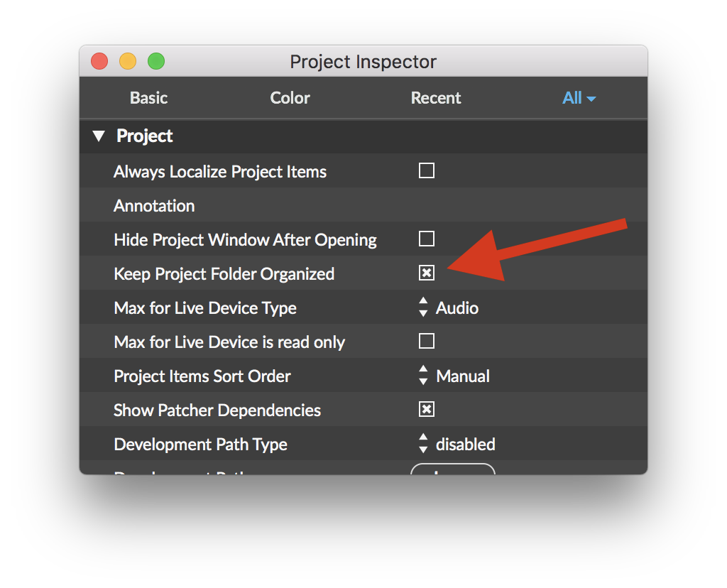Viewport: 727px width, 588px height.
Task: Uncheck Show Patcher Dependencies
Action: (x=426, y=409)
